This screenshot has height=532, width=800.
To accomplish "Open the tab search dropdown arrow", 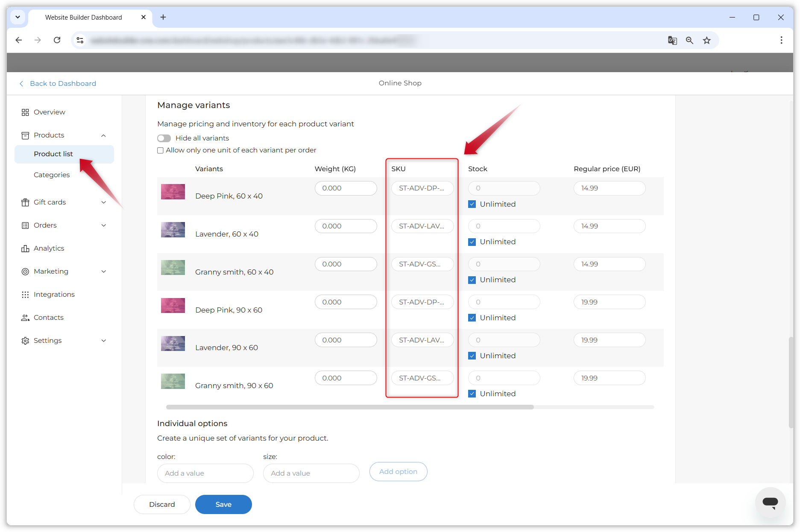I will tap(18, 17).
